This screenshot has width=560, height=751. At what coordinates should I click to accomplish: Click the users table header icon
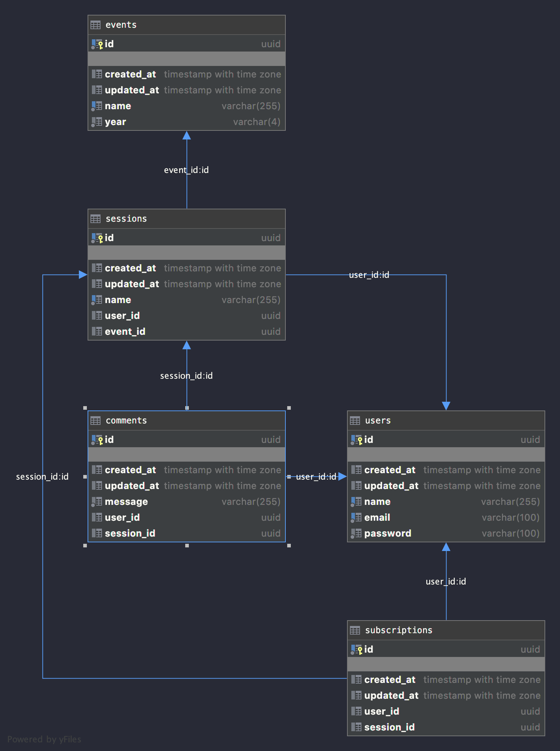[x=355, y=421]
